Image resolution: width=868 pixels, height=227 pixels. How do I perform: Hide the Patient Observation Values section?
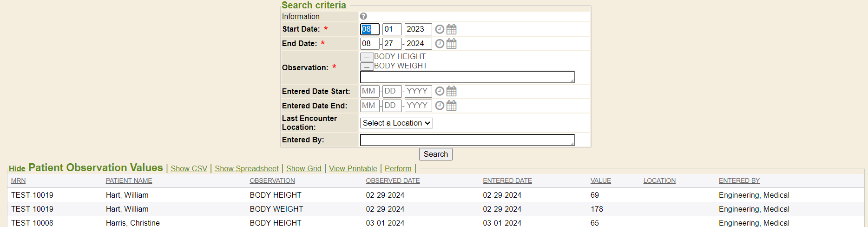click(17, 168)
